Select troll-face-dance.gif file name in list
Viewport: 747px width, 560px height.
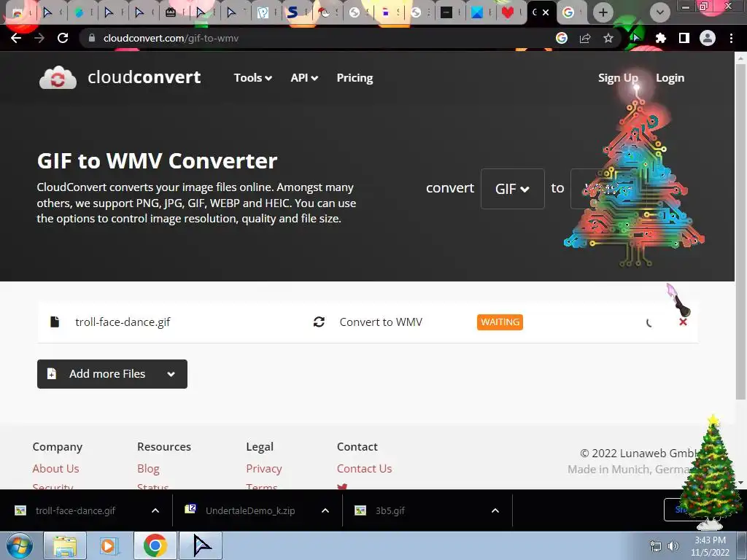(123, 322)
